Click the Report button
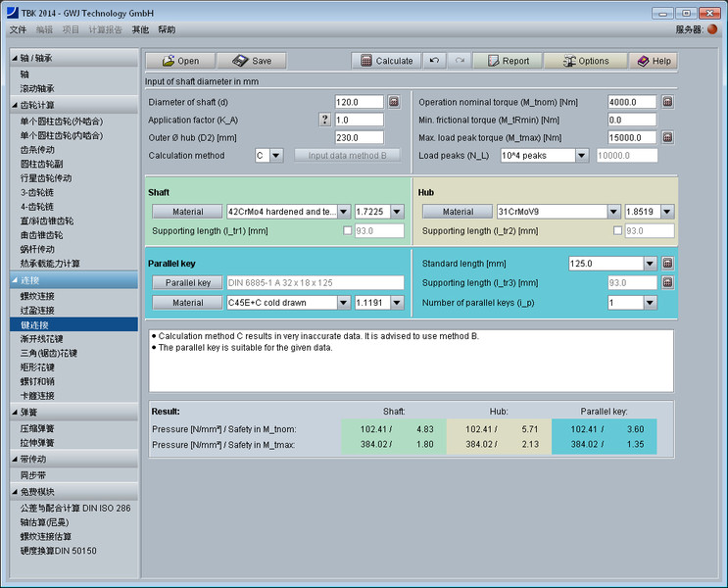Image resolution: width=728 pixels, height=588 pixels. tap(508, 61)
